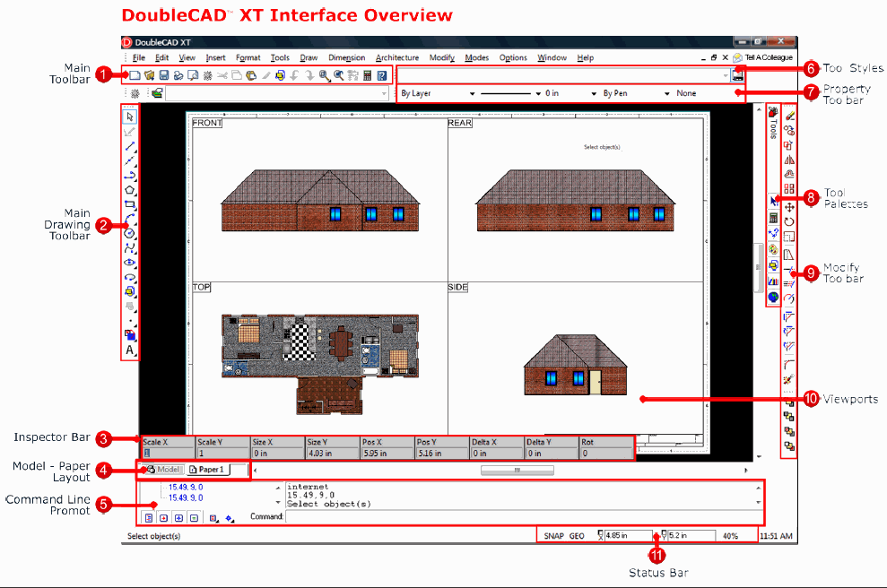
Task: Open the Architecture menu
Action: (397, 57)
